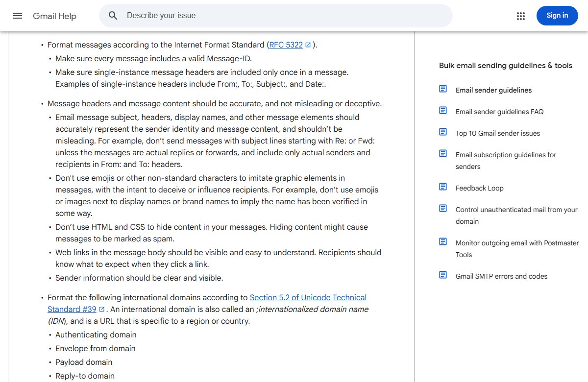Viewport: 588px width, 382px height.
Task: Click the Authenticating domain list item
Action: tap(96, 335)
